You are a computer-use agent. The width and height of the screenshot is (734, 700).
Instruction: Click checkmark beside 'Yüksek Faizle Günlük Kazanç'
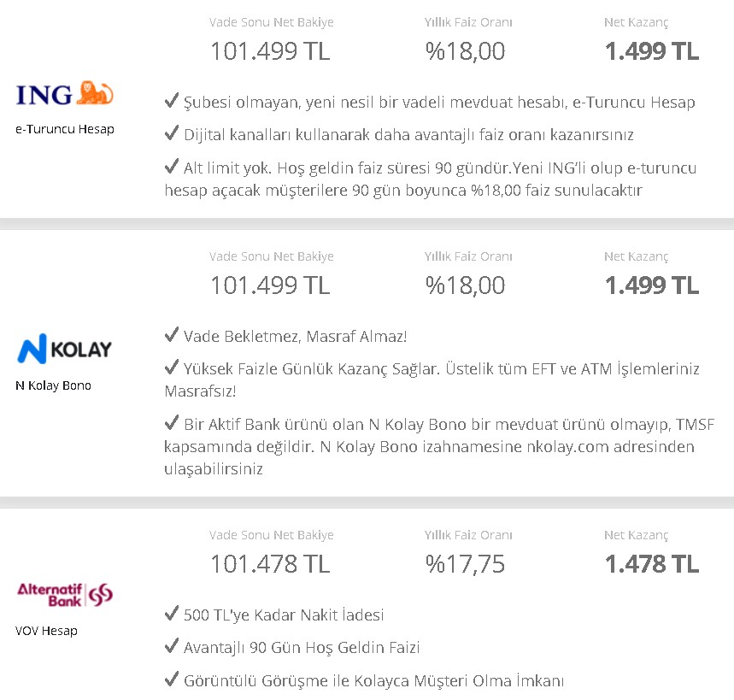coord(172,367)
